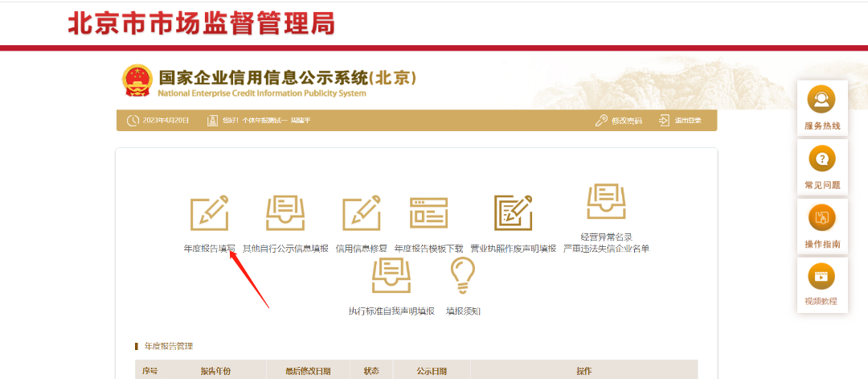Click the national emblem logo

pos(137,80)
